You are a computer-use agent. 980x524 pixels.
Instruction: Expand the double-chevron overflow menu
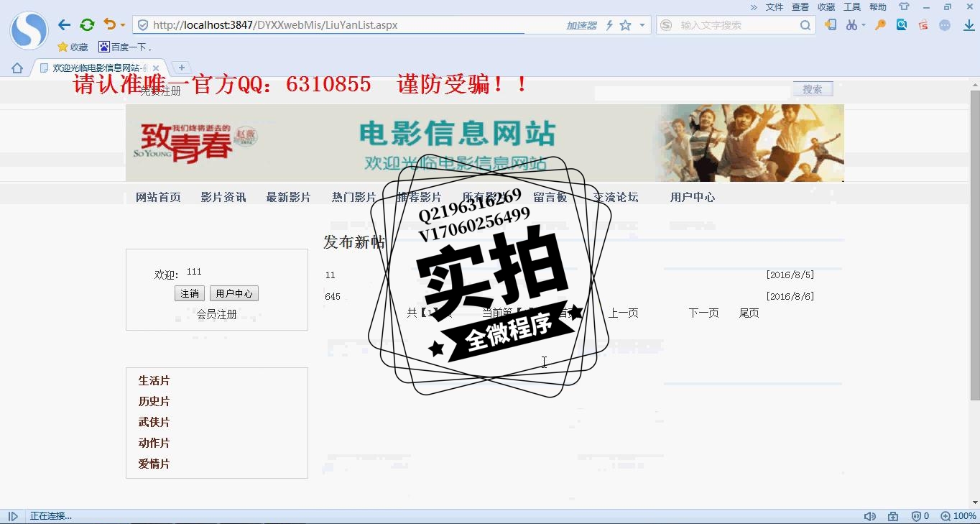coord(754,7)
